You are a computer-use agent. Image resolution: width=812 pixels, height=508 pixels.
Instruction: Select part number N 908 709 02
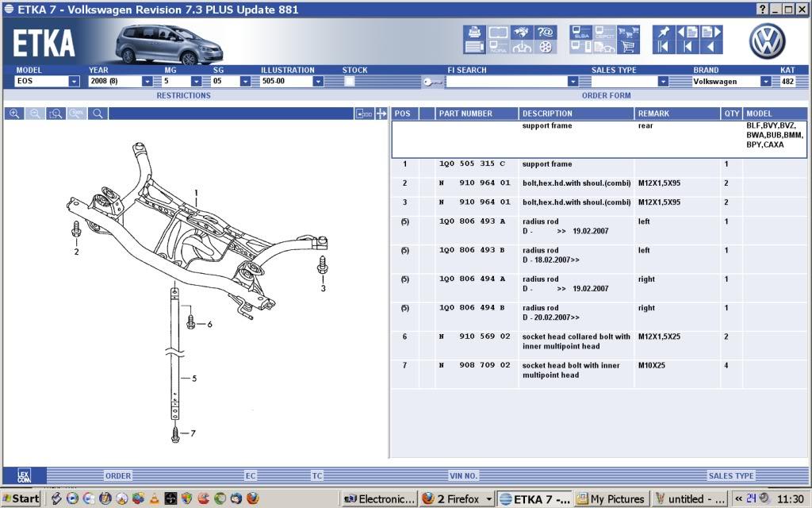[474, 365]
